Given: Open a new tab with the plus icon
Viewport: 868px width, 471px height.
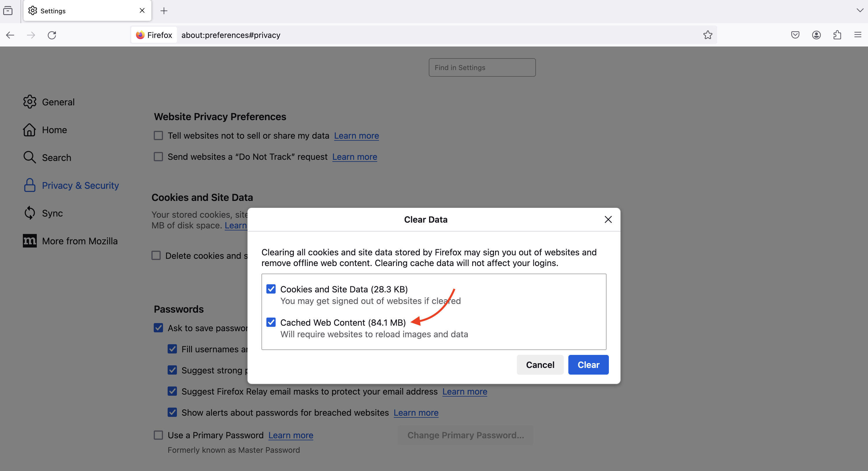Looking at the screenshot, I should (x=164, y=11).
